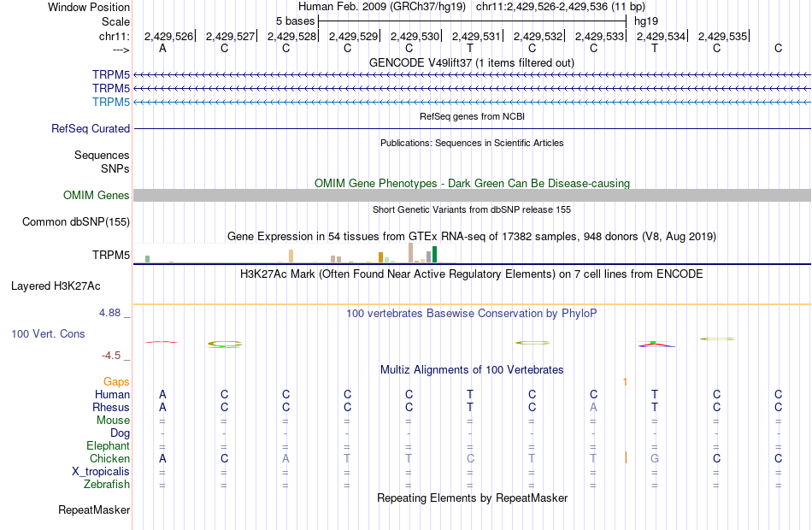Click the faded A base in Rhesus row
This screenshot has width=812, height=530.
pyautogui.click(x=593, y=407)
